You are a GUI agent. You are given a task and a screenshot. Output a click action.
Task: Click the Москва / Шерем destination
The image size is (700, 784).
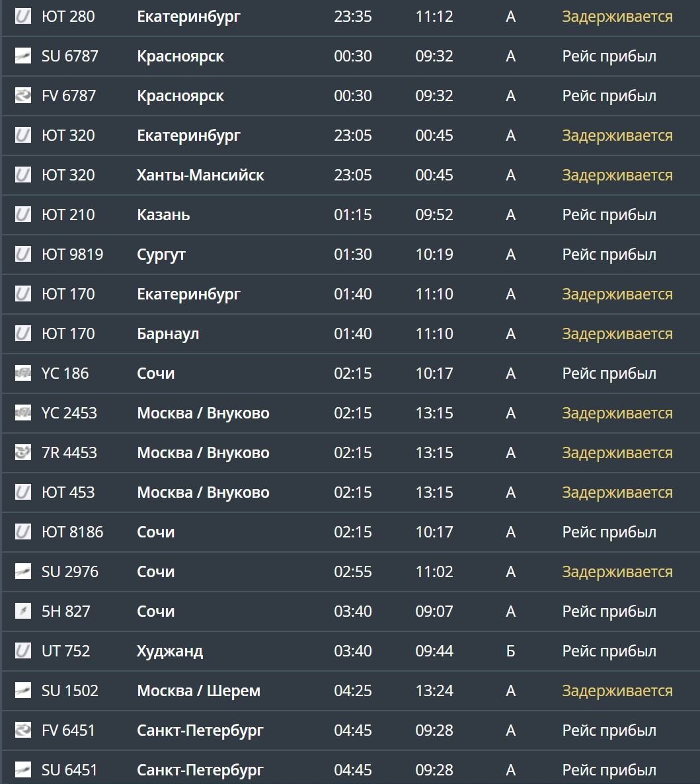198,691
